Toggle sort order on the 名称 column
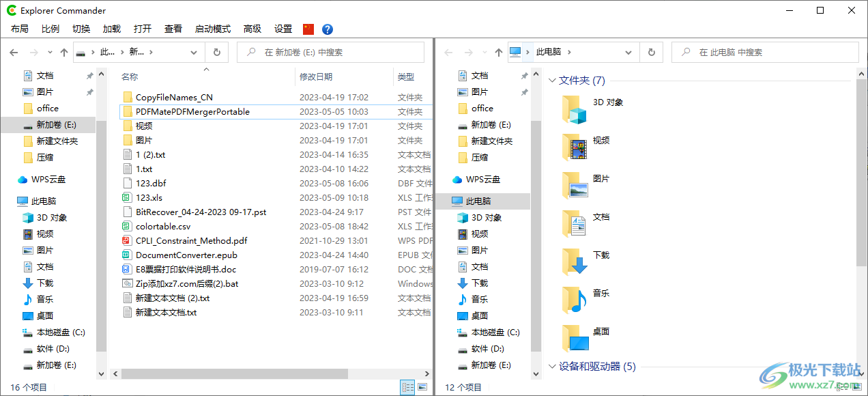The height and width of the screenshot is (396, 868). click(x=129, y=76)
